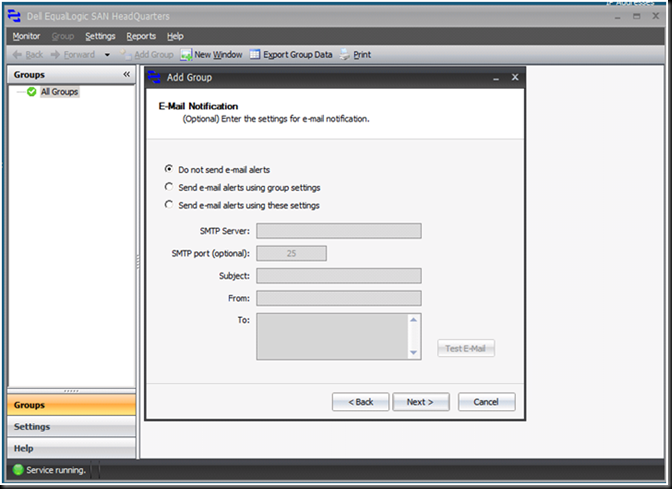Click the Cancel button

click(x=486, y=402)
